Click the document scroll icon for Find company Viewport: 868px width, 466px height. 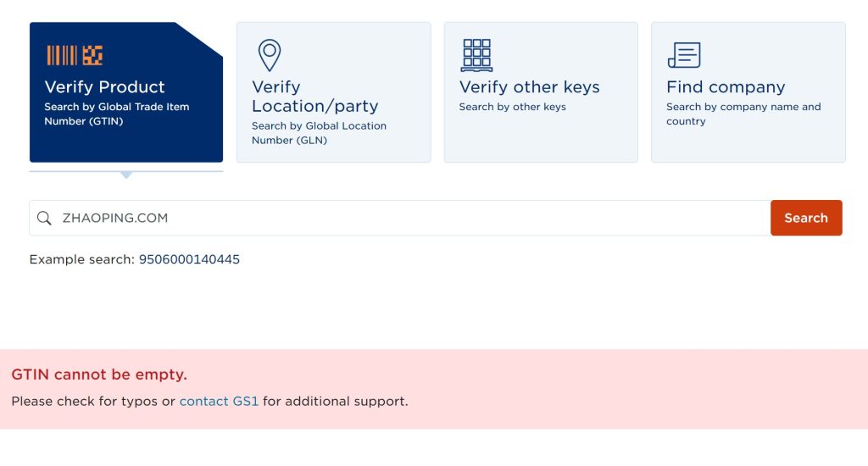(x=684, y=55)
